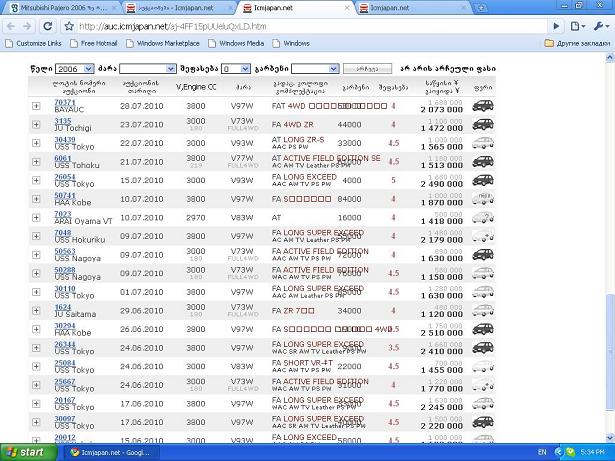Click scrollbar down arrow

(x=610, y=437)
